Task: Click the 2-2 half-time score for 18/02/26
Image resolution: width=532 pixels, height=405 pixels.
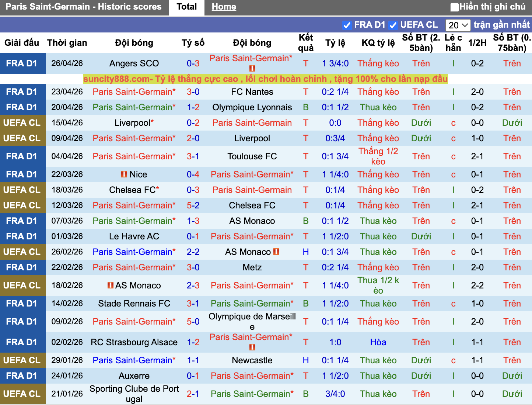Action: [477, 285]
